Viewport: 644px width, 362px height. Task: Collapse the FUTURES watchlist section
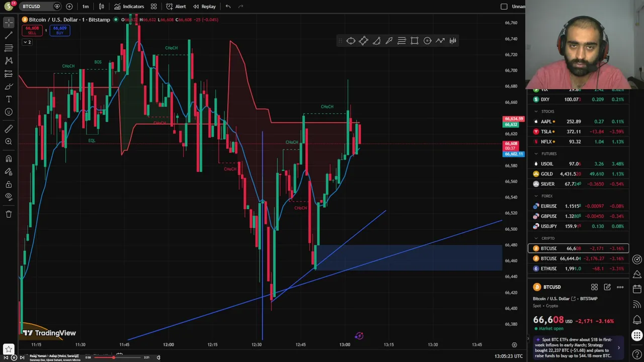(536, 154)
